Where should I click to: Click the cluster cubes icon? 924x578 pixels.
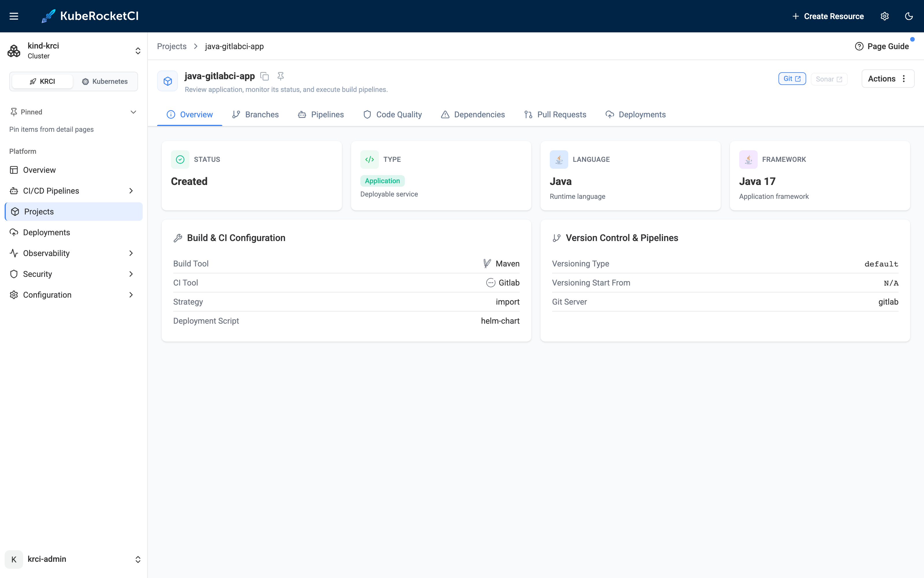pyautogui.click(x=14, y=51)
